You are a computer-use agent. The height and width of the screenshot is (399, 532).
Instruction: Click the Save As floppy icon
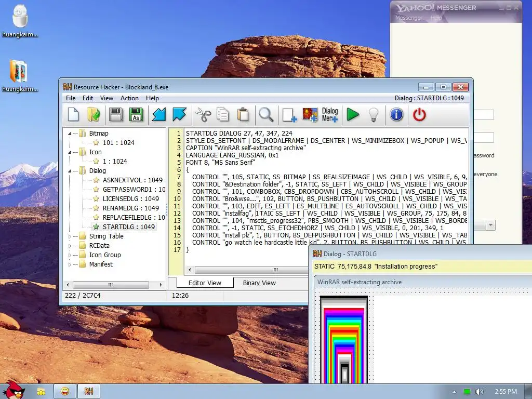click(137, 115)
